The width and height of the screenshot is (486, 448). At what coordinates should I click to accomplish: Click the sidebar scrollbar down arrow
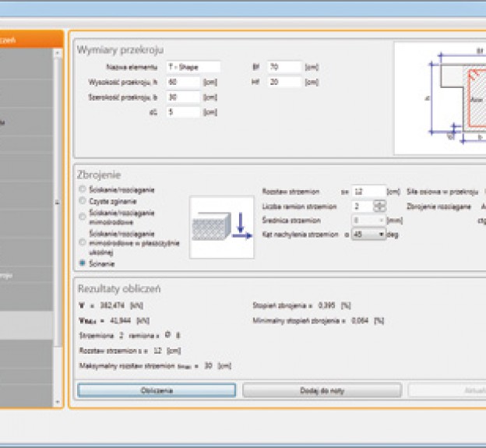coord(57,401)
